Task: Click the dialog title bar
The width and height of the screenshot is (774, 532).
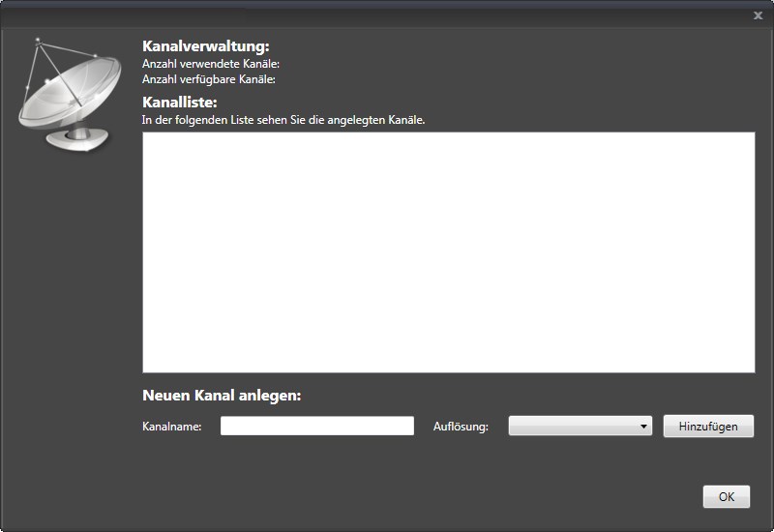Action: (387, 15)
